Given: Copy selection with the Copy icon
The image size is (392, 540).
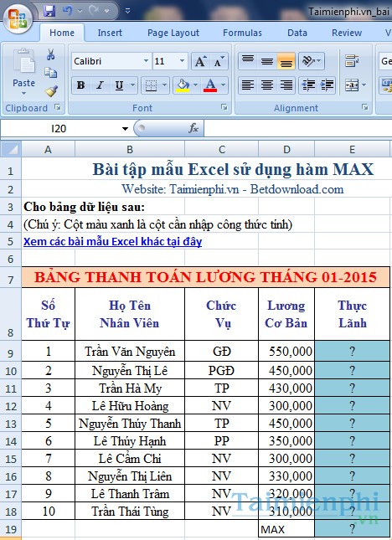Looking at the screenshot, I should point(50,73).
